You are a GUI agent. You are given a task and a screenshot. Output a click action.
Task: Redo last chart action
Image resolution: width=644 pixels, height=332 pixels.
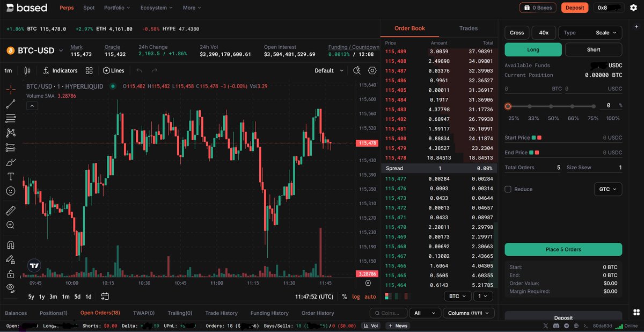[x=155, y=70]
